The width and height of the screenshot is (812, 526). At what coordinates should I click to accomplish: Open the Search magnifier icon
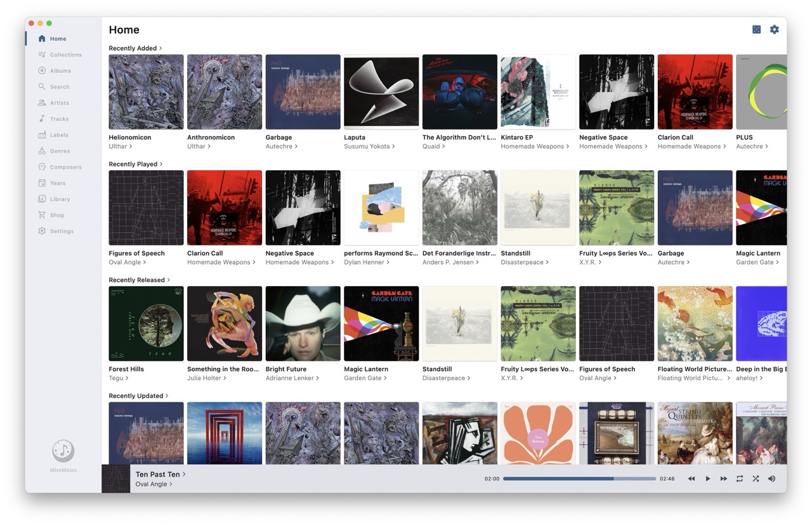42,87
